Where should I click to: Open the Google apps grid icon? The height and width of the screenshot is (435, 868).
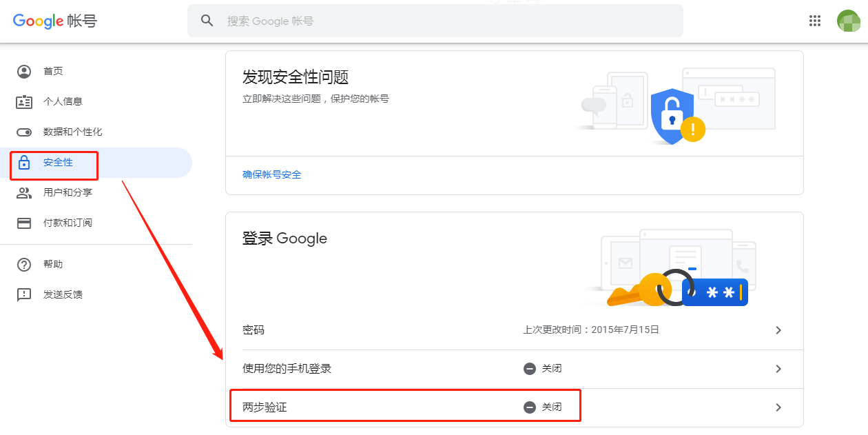[815, 21]
